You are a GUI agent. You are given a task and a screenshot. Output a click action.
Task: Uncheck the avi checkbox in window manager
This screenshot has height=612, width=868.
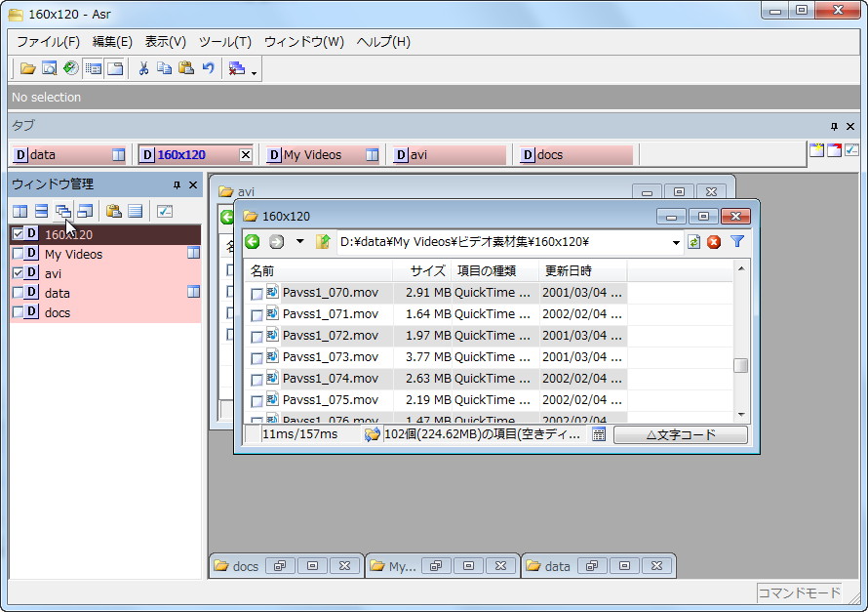click(x=18, y=273)
